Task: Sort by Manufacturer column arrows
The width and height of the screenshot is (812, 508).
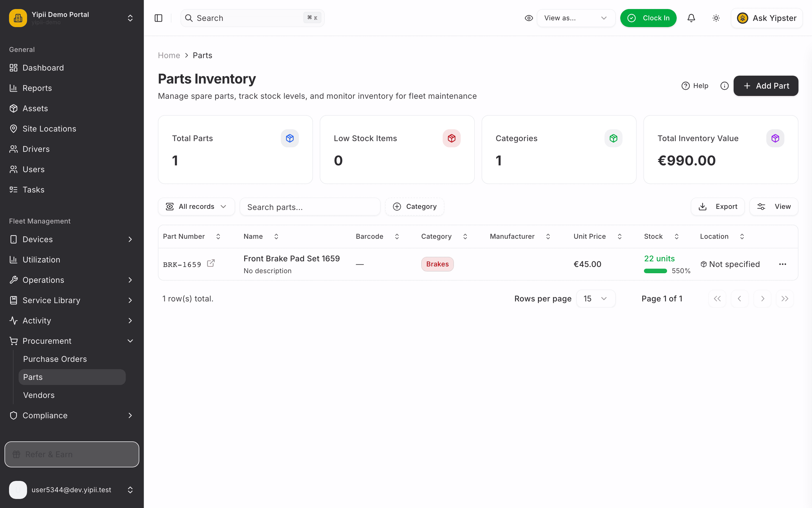Action: click(x=548, y=237)
